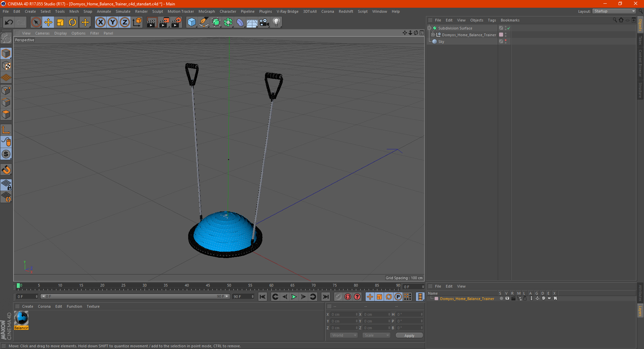
Task: Click Make Editable icon in left toolbar
Action: click(x=6, y=38)
